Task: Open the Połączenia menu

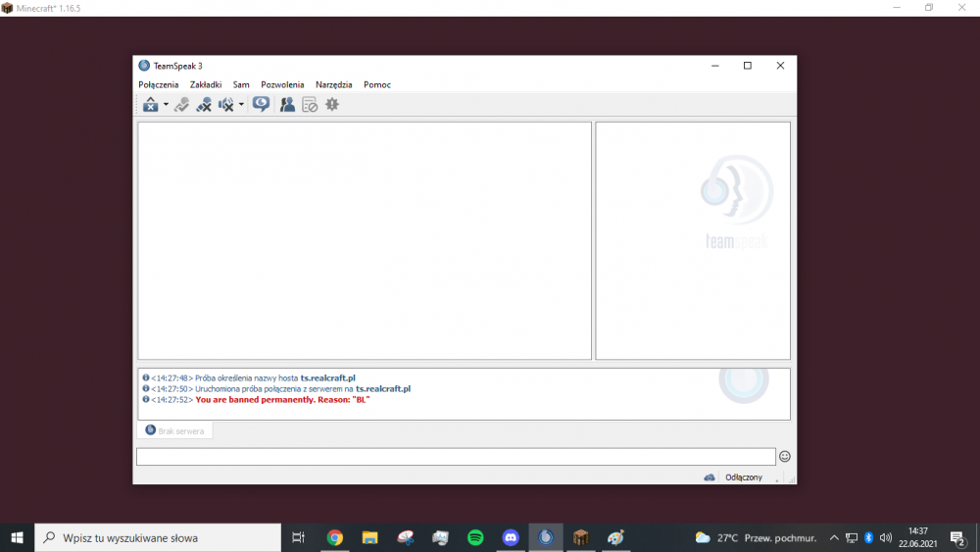Action: pyautogui.click(x=158, y=85)
